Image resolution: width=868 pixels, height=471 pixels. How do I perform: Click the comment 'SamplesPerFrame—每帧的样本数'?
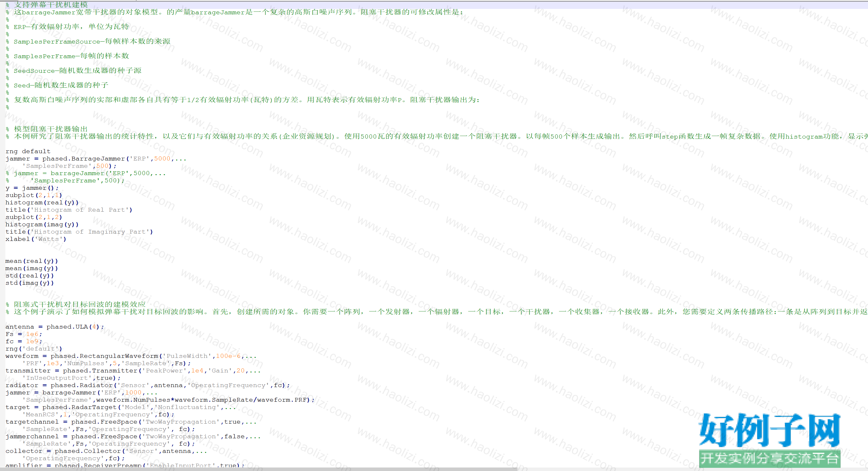pos(71,56)
